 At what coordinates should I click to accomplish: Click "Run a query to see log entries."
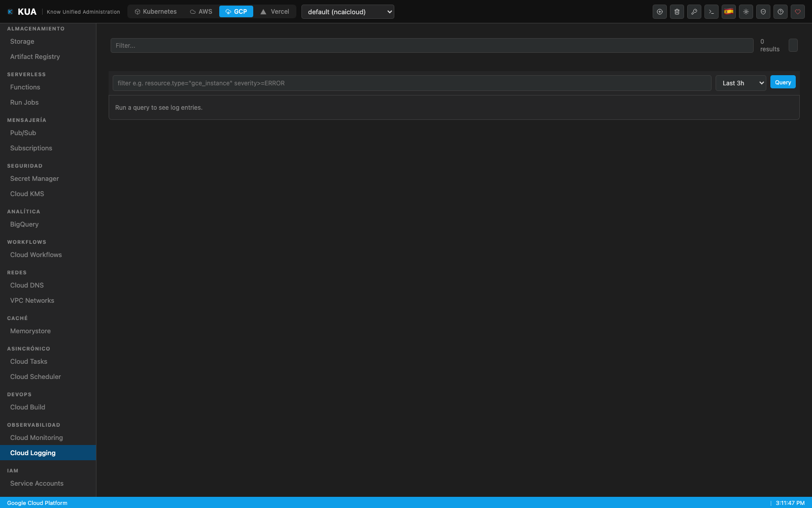[159, 108]
